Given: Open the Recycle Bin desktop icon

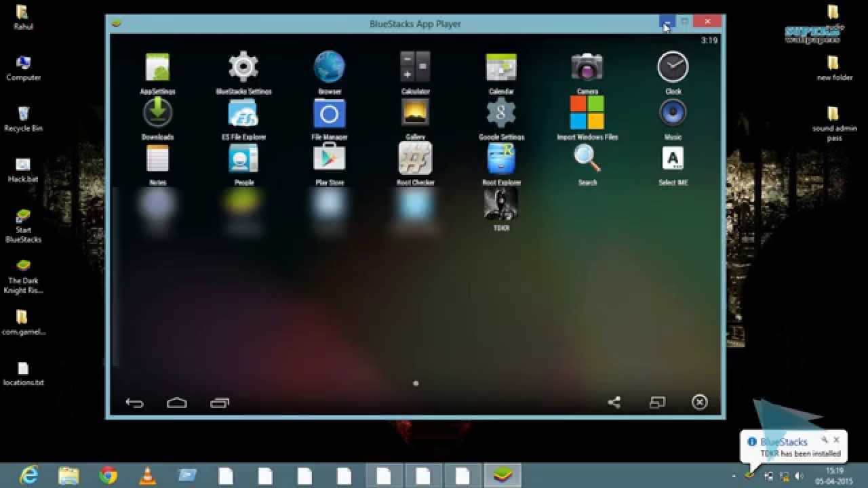Looking at the screenshot, I should 23,118.
